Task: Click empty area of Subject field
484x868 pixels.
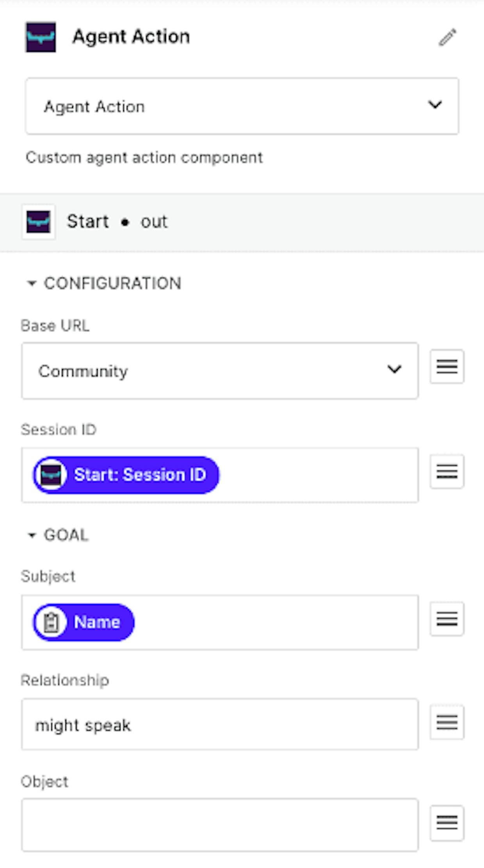Action: click(275, 623)
